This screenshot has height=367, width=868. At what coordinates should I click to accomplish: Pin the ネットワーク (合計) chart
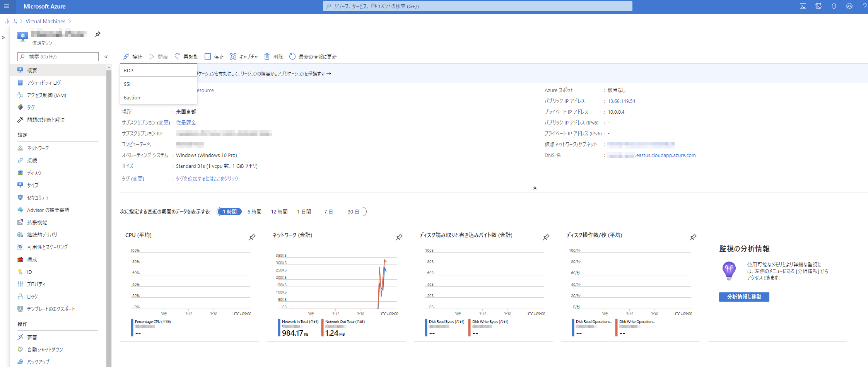click(399, 237)
